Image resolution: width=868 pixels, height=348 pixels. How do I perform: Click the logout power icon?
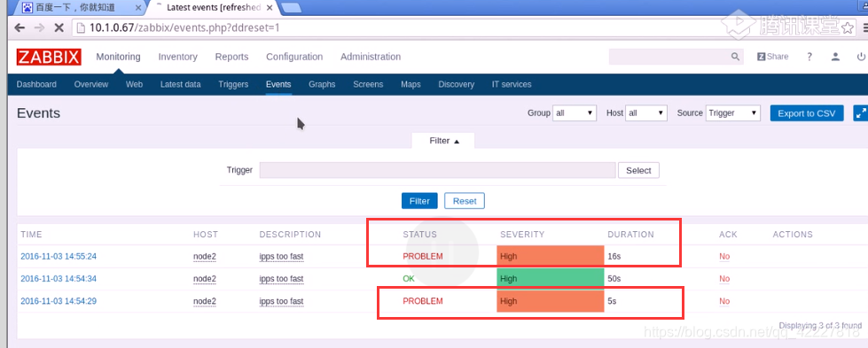point(861,57)
